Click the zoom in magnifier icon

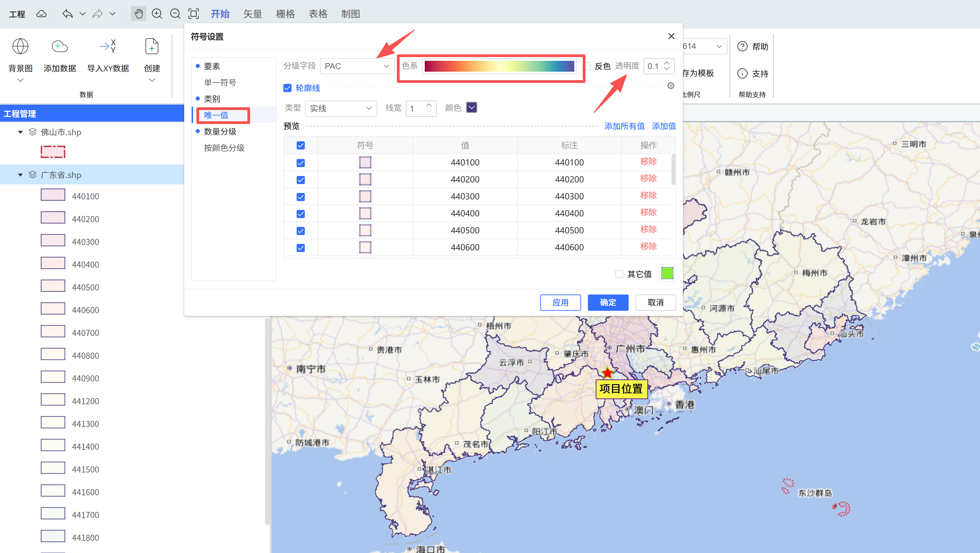(157, 14)
